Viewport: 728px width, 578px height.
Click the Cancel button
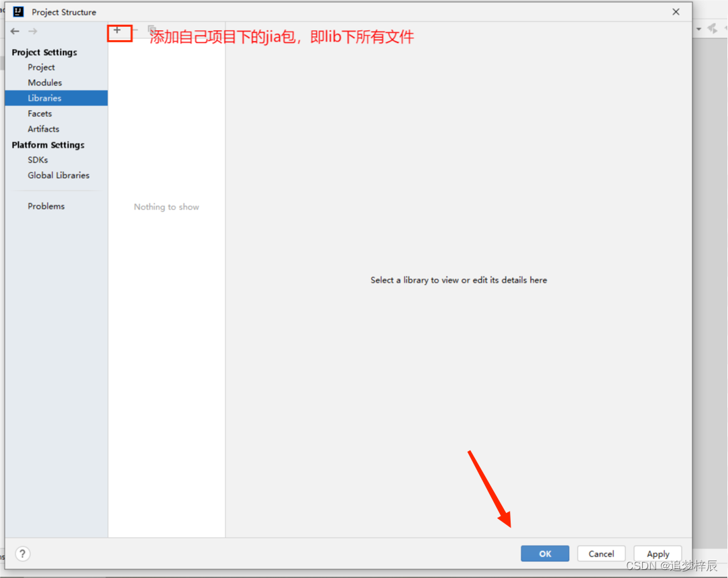tap(601, 553)
